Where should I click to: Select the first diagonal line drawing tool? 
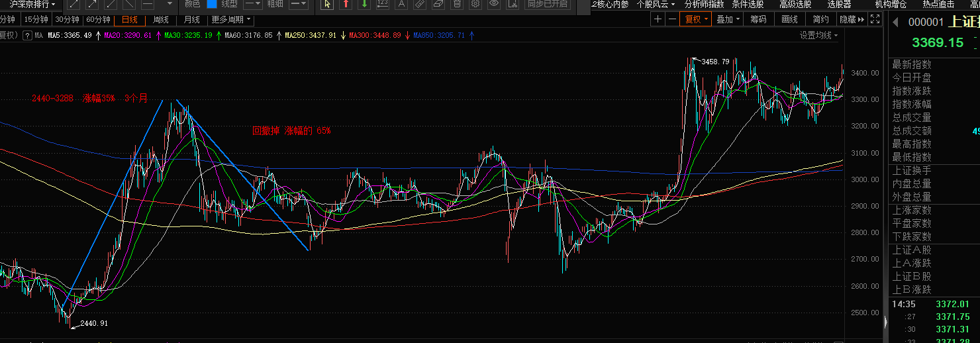[73, 4]
